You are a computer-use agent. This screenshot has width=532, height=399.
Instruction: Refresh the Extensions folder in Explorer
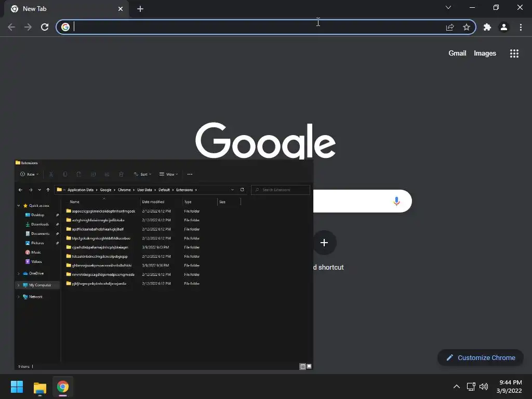242,190
